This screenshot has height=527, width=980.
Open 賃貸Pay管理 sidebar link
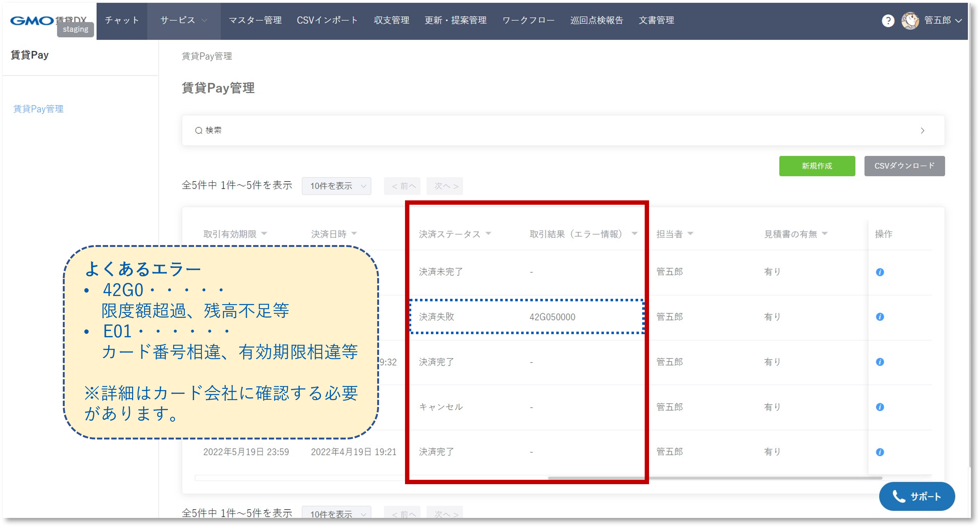(38, 109)
